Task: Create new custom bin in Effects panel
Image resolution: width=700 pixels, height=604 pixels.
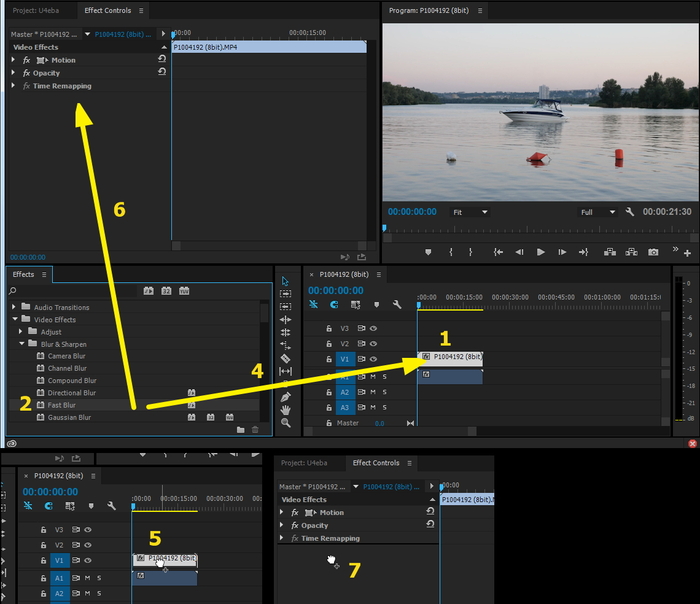Action: (240, 430)
